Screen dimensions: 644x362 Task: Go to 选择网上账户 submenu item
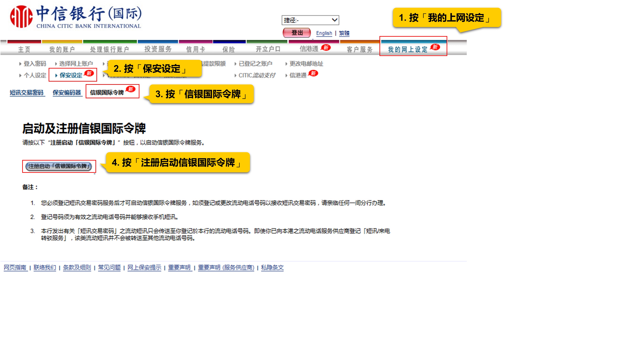tap(76, 64)
